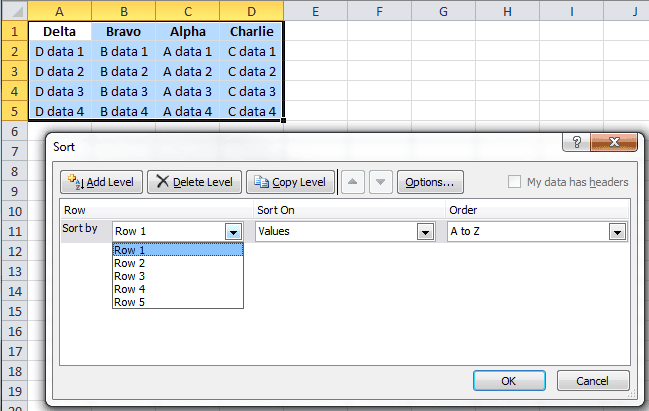Select row 3 header
The image size is (649, 411).
click(15, 71)
